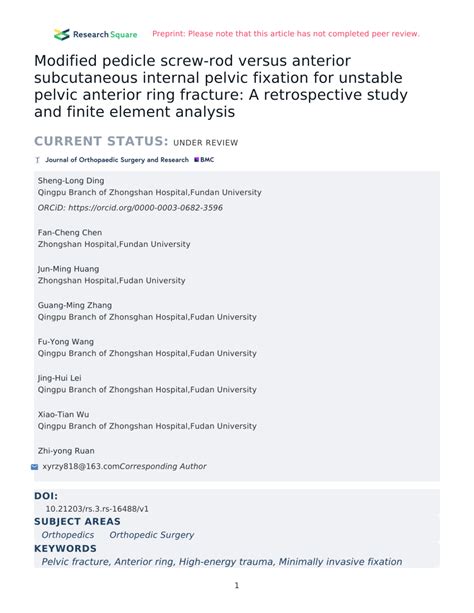
Task: Select the Orthopedic Surgery subject area
Action: coord(152,535)
